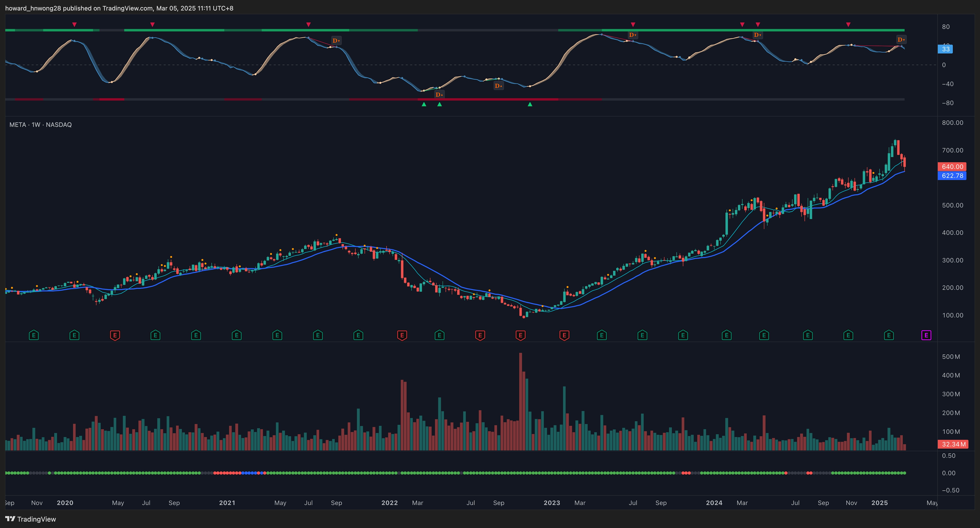Click the 700.00 price axis label
The width and height of the screenshot is (980, 528).
[953, 150]
